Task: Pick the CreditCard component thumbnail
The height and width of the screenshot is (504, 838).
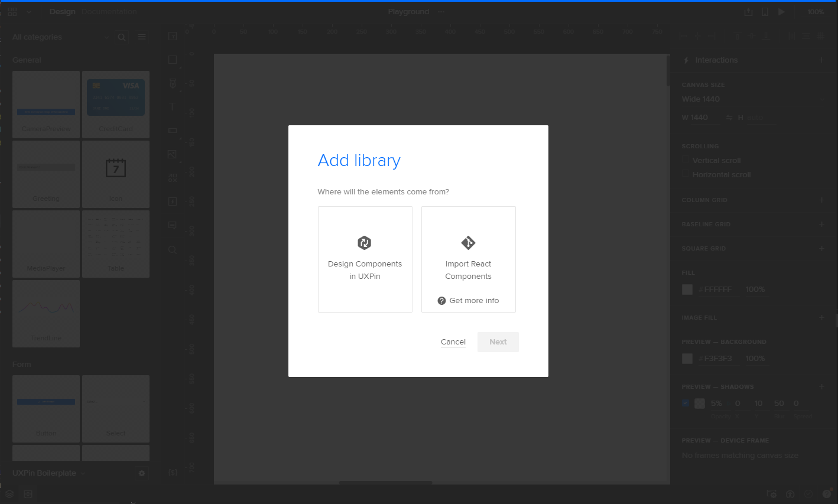Action: 116,105
